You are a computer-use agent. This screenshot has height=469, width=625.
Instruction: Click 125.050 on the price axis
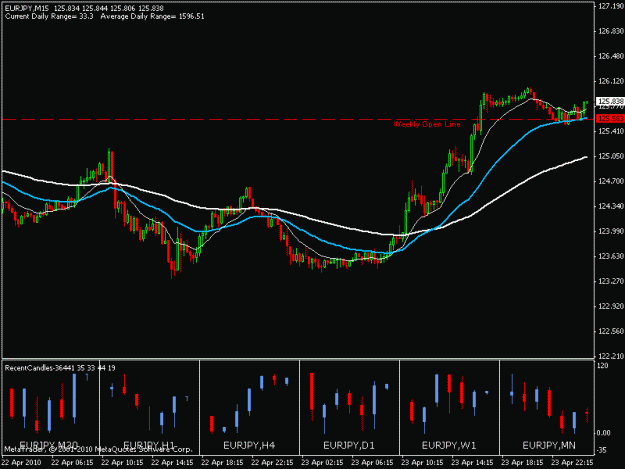[x=611, y=156]
